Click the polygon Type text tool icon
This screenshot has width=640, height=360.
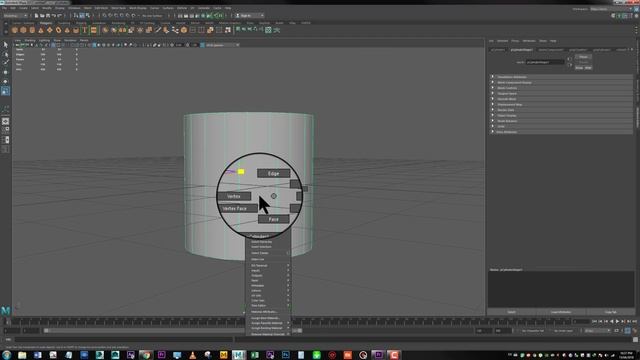(x=84, y=30)
